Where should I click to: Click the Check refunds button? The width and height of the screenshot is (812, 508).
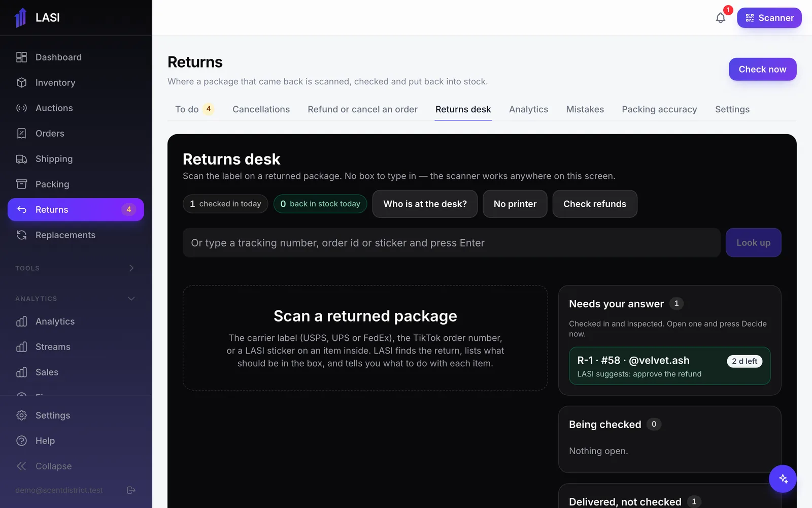[x=595, y=204]
